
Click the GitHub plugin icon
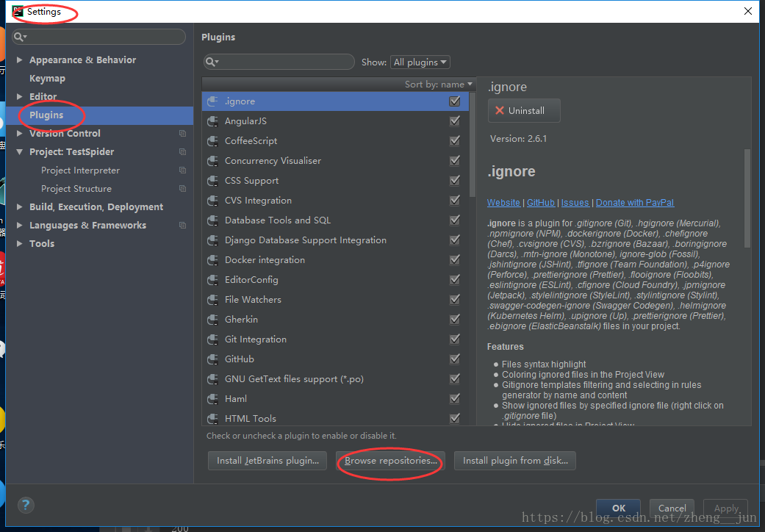pyautogui.click(x=212, y=359)
